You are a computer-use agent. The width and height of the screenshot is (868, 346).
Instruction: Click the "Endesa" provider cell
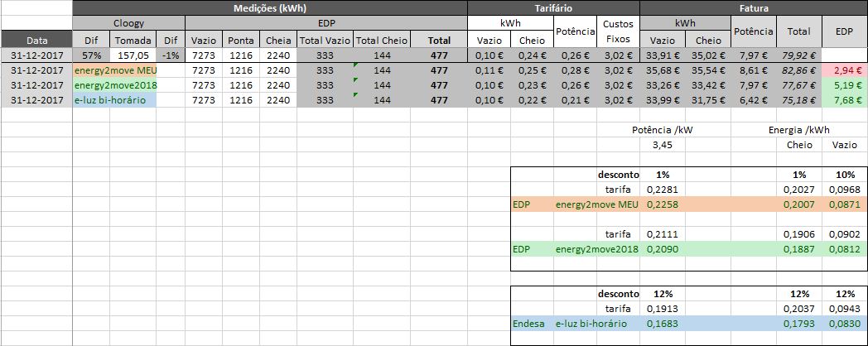[527, 324]
